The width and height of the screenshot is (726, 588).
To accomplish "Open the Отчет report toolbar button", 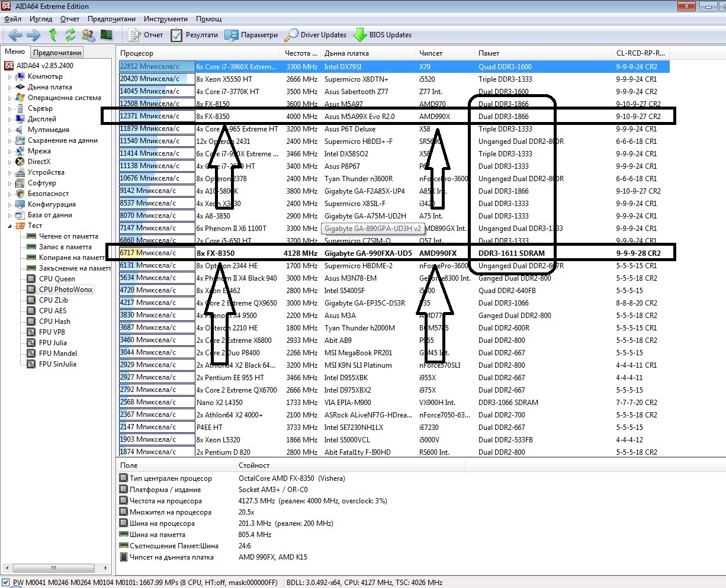I will pos(146,35).
